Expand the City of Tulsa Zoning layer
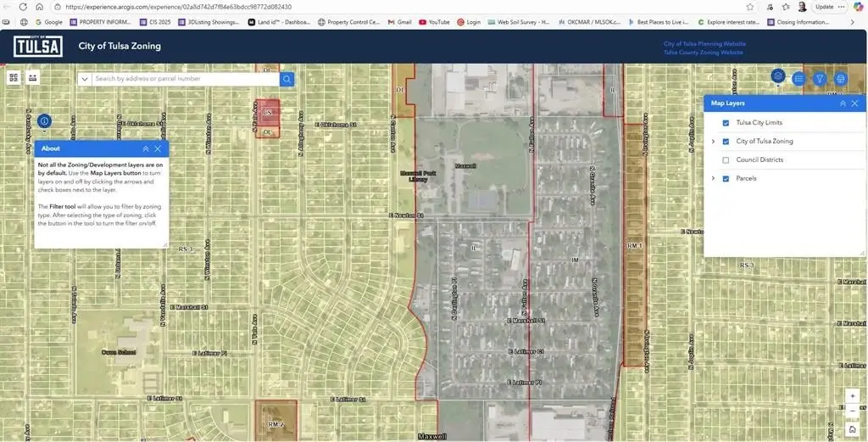The width and height of the screenshot is (868, 442). 713,142
